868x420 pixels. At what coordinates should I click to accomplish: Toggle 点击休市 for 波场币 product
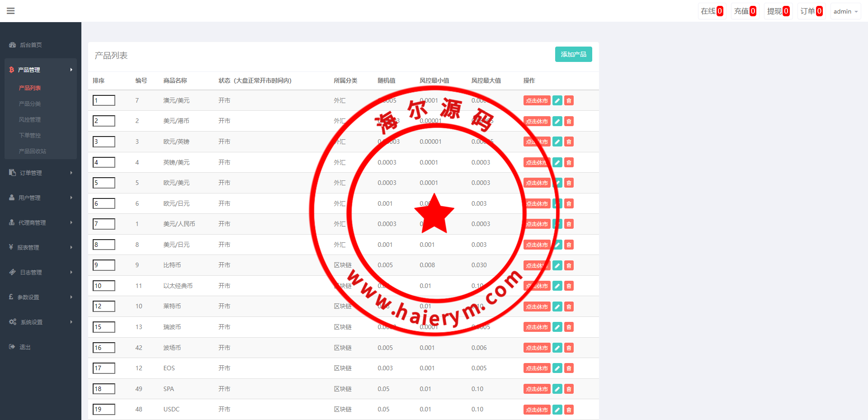click(x=537, y=348)
